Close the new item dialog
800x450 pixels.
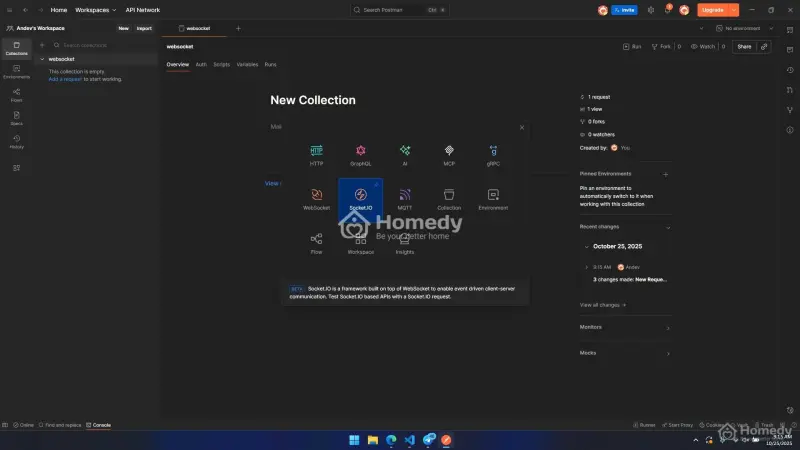click(521, 127)
